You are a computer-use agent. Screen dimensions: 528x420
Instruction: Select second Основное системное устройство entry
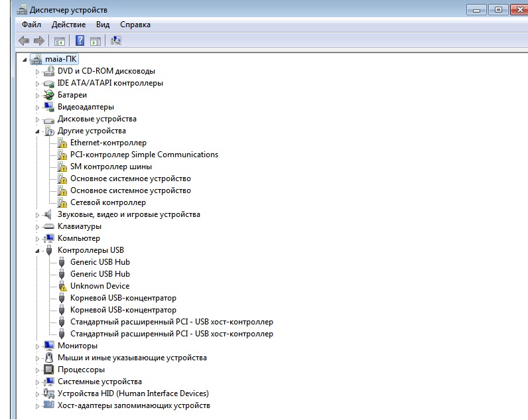pos(130,190)
